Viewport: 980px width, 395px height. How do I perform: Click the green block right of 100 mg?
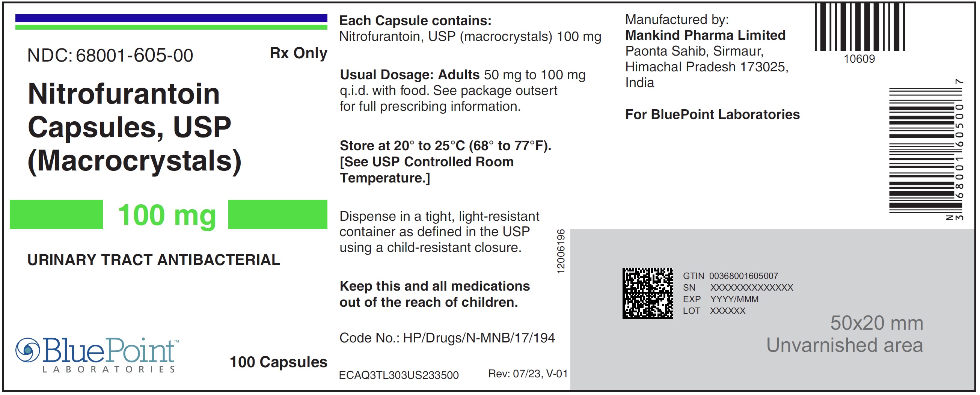click(277, 214)
